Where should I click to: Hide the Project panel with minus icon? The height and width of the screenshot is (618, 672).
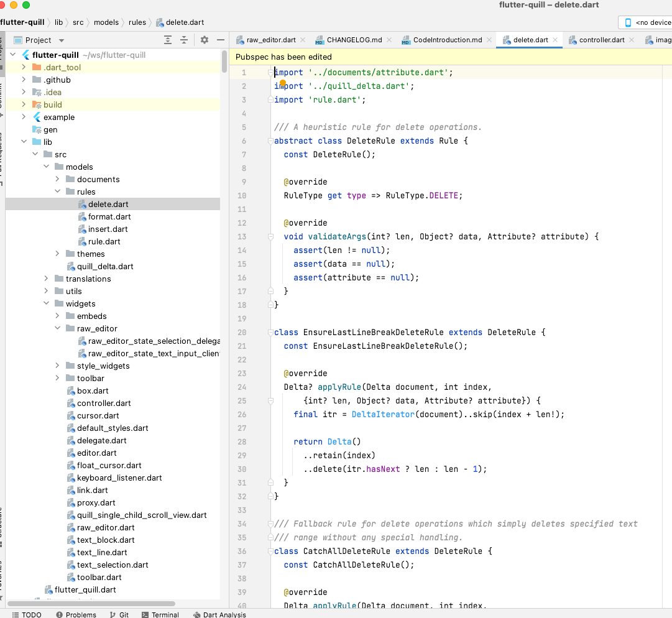tap(221, 40)
